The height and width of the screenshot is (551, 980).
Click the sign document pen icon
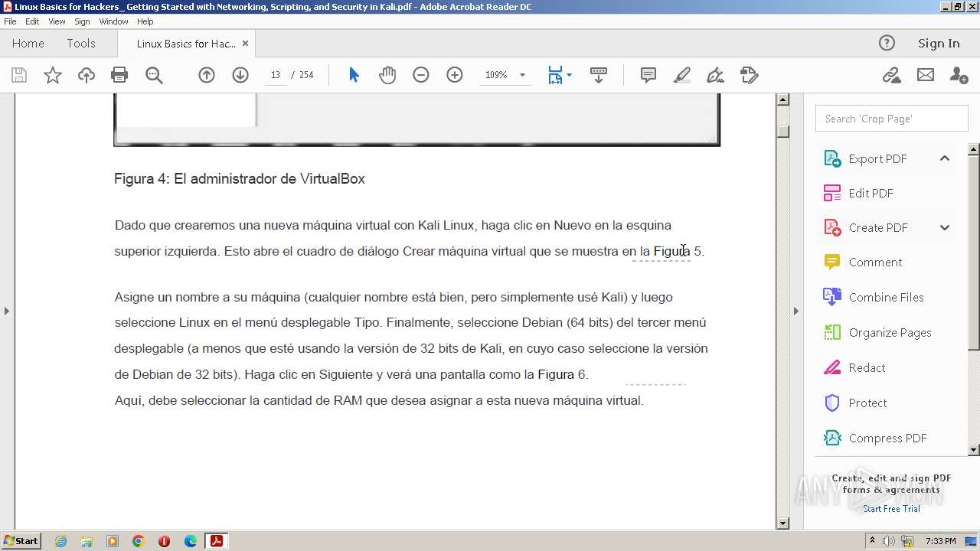tap(716, 75)
